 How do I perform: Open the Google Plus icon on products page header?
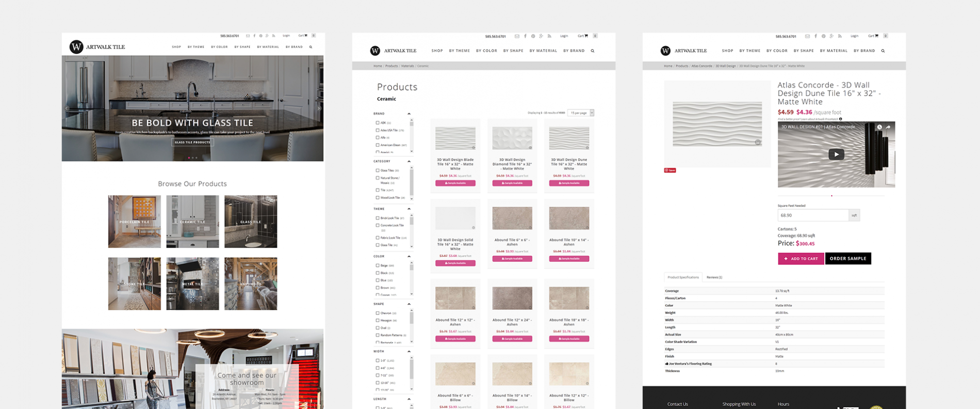541,36
